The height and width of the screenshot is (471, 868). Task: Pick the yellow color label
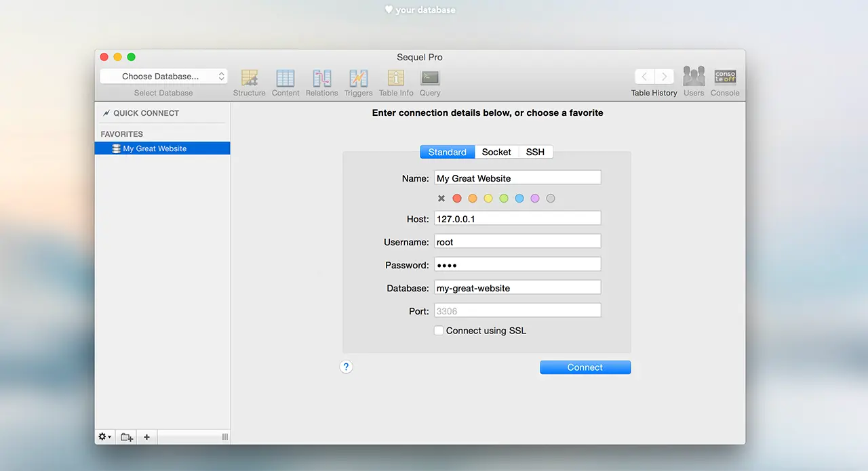click(x=488, y=199)
